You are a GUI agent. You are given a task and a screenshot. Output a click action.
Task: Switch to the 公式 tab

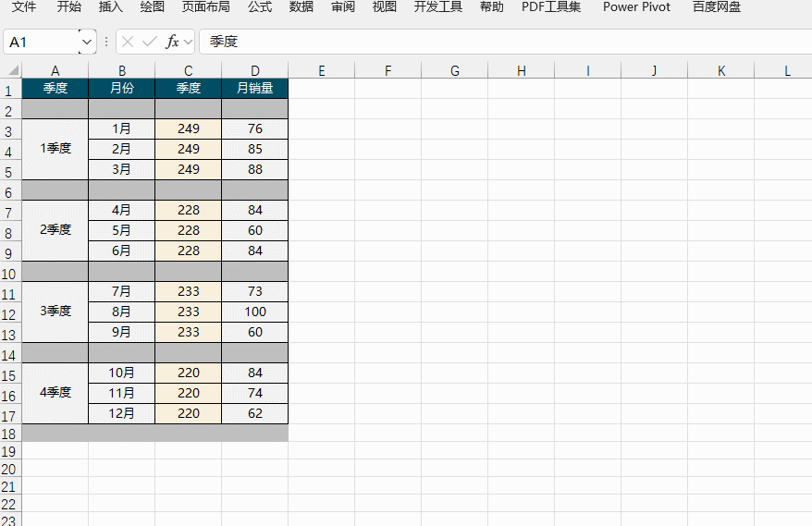point(260,6)
